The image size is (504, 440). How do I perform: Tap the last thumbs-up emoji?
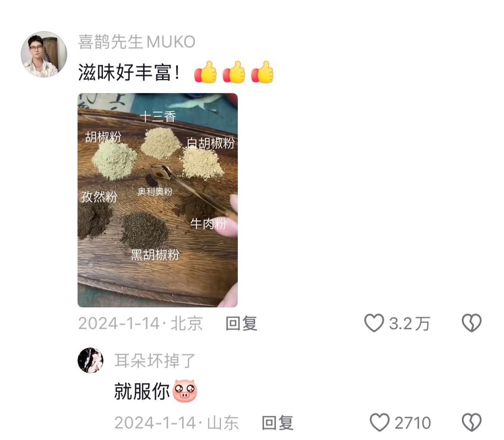click(x=262, y=72)
